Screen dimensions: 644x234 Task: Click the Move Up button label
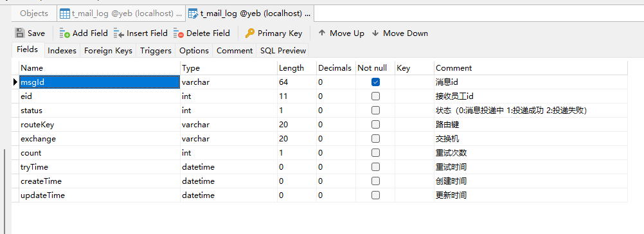(x=347, y=33)
